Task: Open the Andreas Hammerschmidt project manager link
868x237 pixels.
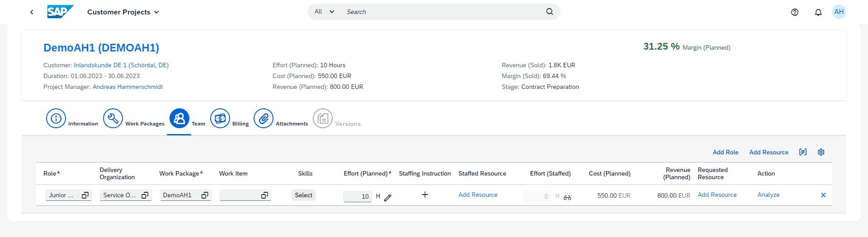Action: pyautogui.click(x=127, y=87)
